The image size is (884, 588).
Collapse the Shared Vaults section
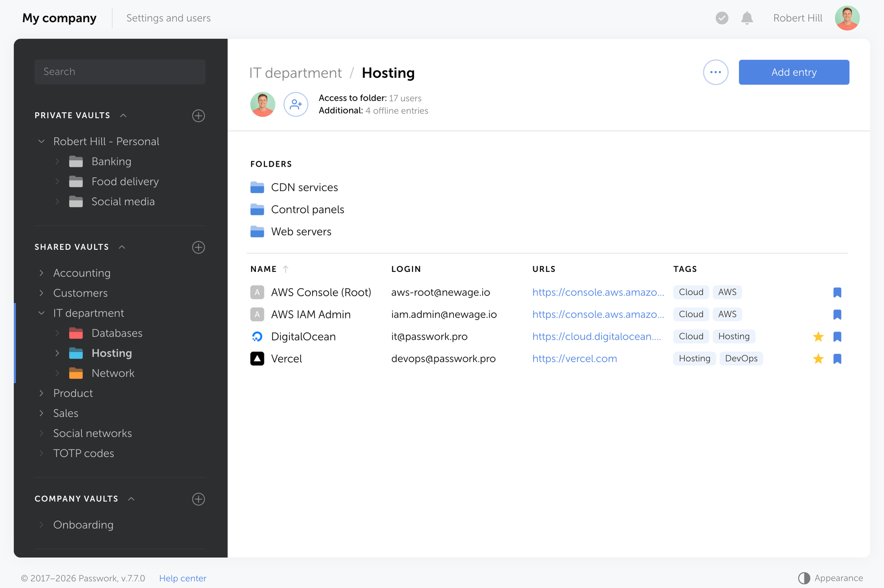coord(122,247)
